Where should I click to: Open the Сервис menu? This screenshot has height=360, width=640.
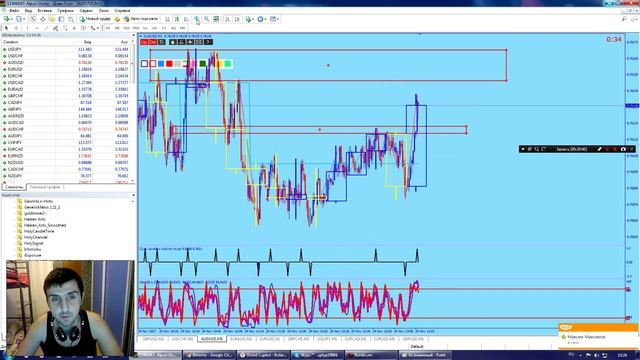pyautogui.click(x=86, y=11)
